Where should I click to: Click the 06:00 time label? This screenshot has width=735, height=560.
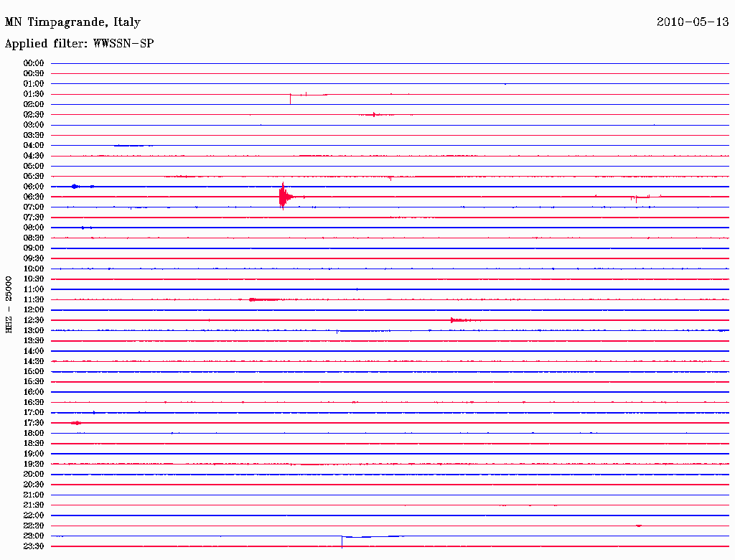pyautogui.click(x=34, y=187)
